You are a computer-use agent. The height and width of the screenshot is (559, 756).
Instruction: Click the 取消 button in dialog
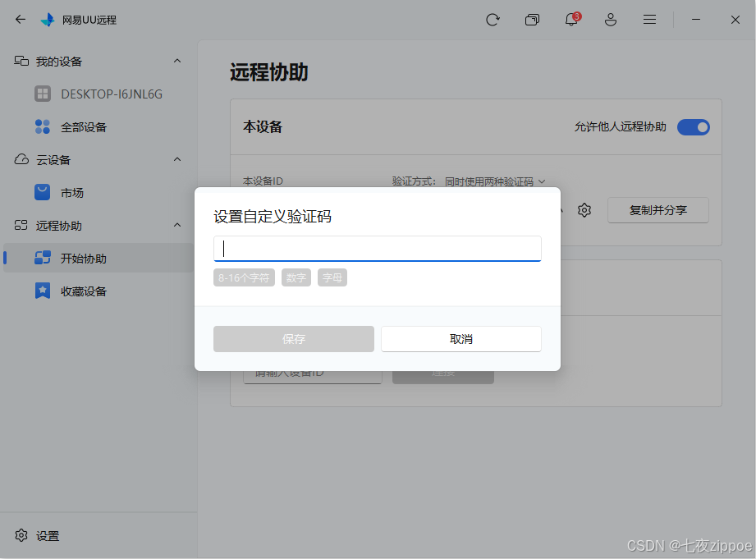[x=461, y=339]
